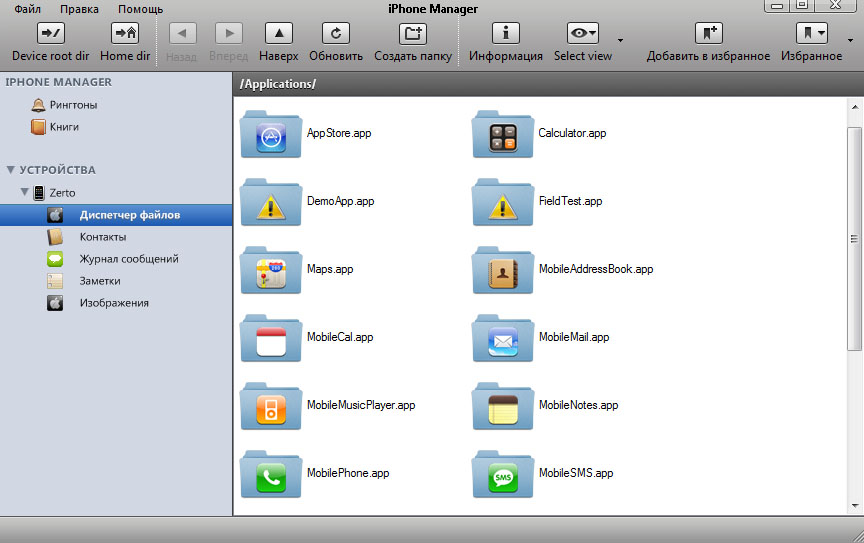Open the Файл menu

[28, 9]
